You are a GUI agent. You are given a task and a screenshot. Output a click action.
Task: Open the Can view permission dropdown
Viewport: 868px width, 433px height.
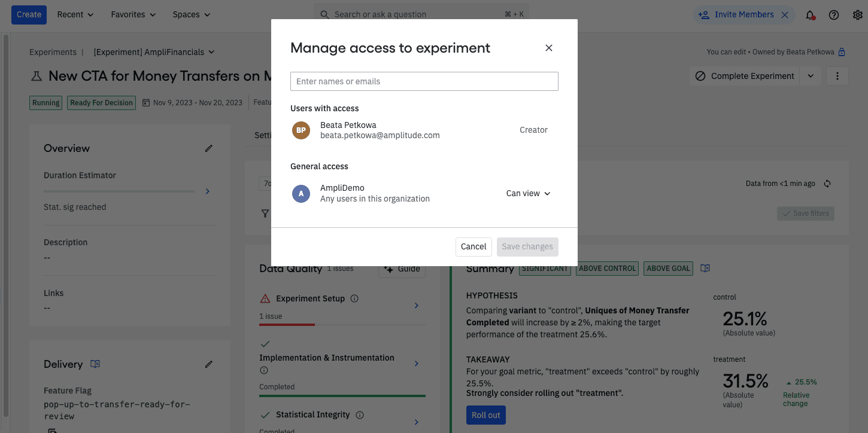(x=528, y=193)
